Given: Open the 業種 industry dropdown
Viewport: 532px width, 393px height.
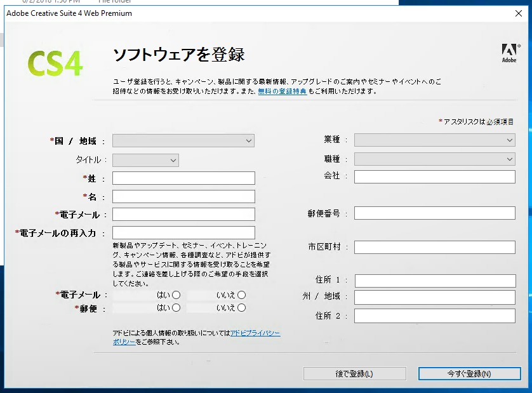Looking at the screenshot, I should (x=435, y=140).
